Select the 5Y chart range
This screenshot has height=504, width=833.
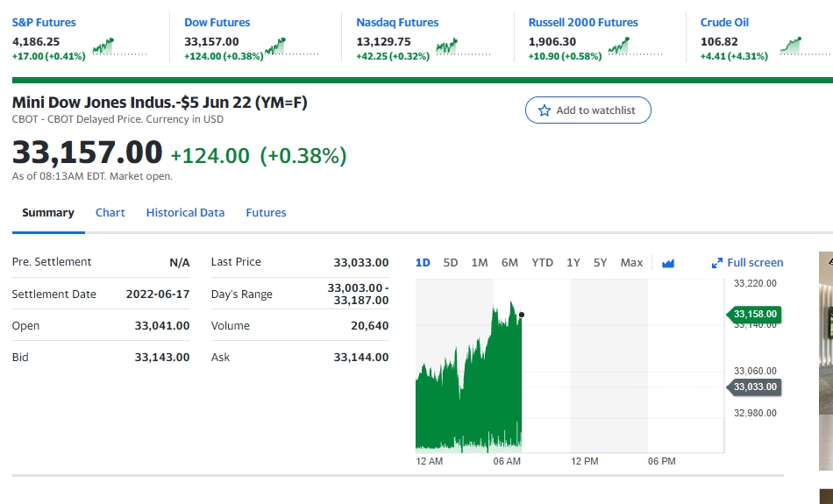[601, 262]
